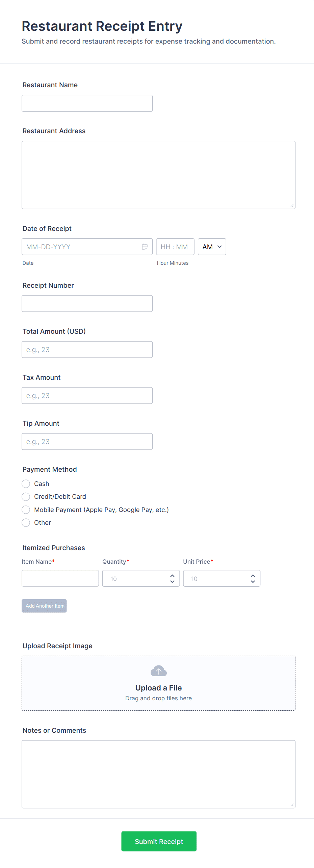Increase the Quantity stepper value
The width and height of the screenshot is (314, 868).
coord(172,576)
